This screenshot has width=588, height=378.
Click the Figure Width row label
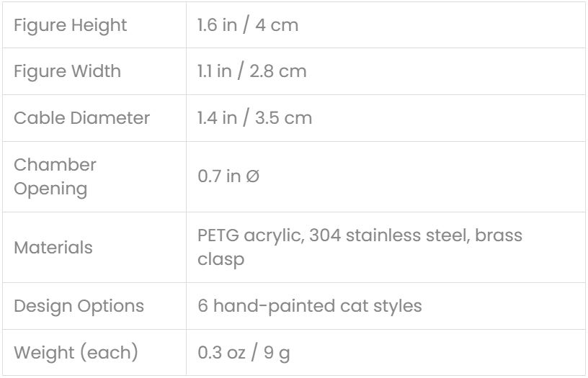tap(68, 71)
